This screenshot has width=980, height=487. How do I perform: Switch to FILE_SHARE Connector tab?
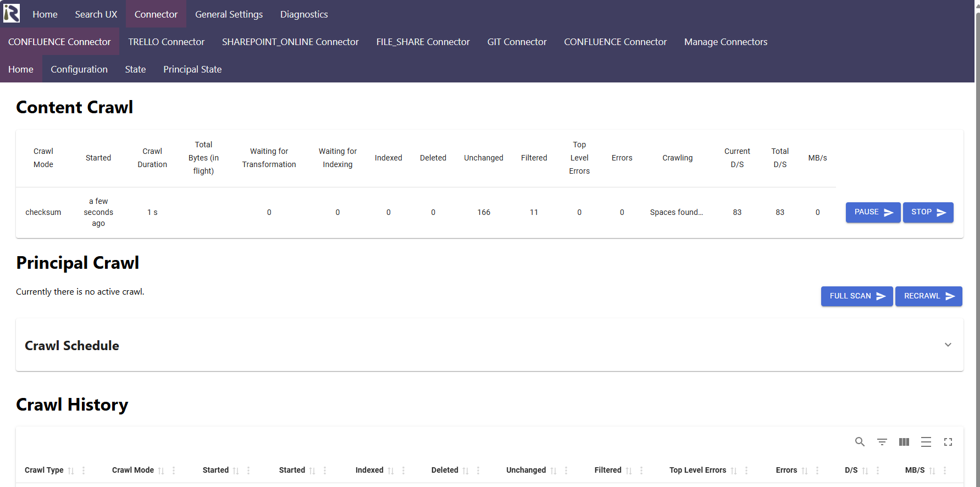[x=423, y=42]
